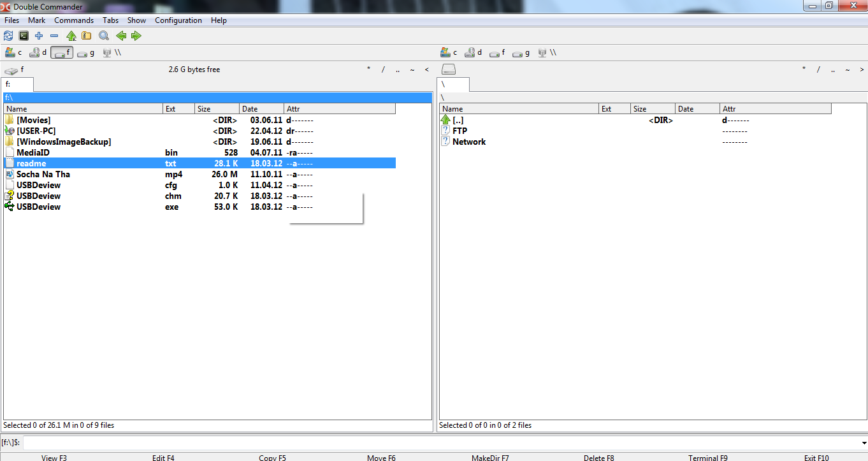This screenshot has width=868, height=461.
Task: Click the Delete F8 button
Action: pos(599,457)
